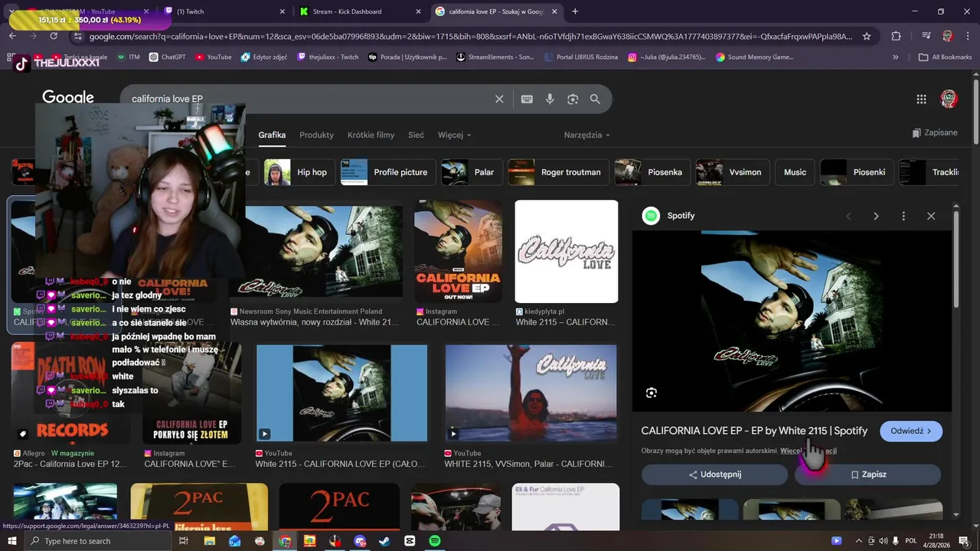980x551 pixels.
Task: Expand the Narzędzia tools dropdown
Action: tap(587, 135)
